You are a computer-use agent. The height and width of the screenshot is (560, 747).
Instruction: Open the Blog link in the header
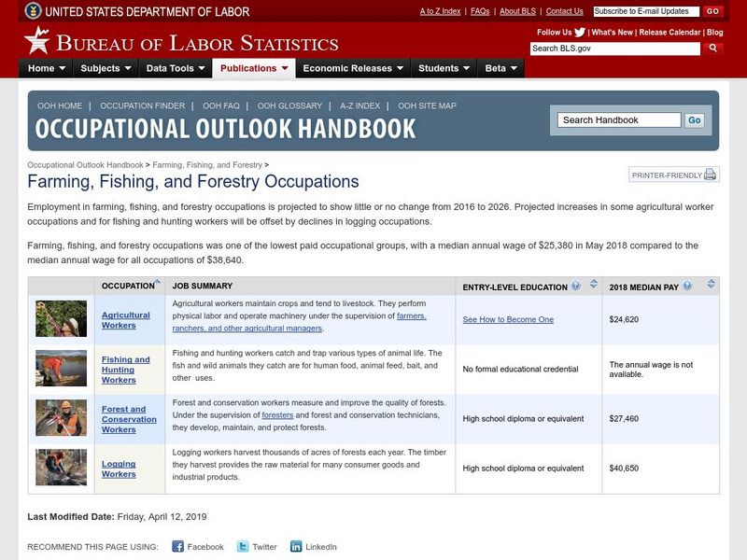[x=714, y=33]
